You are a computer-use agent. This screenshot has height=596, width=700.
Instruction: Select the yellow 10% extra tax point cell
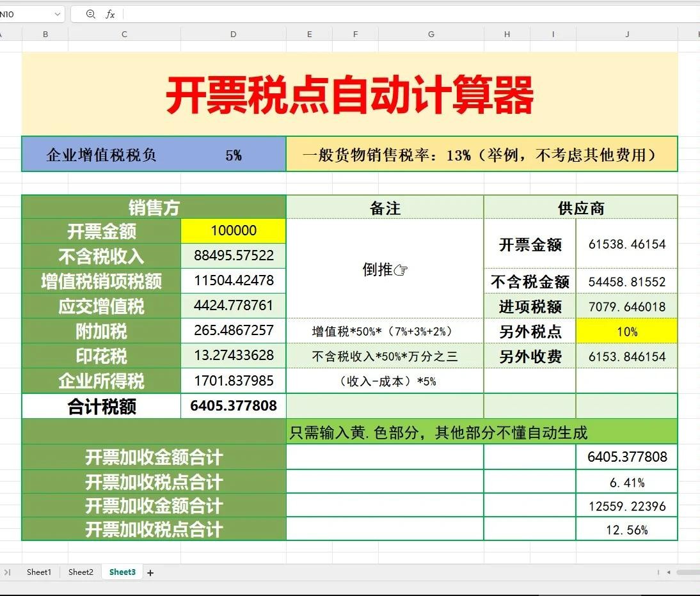pos(626,331)
